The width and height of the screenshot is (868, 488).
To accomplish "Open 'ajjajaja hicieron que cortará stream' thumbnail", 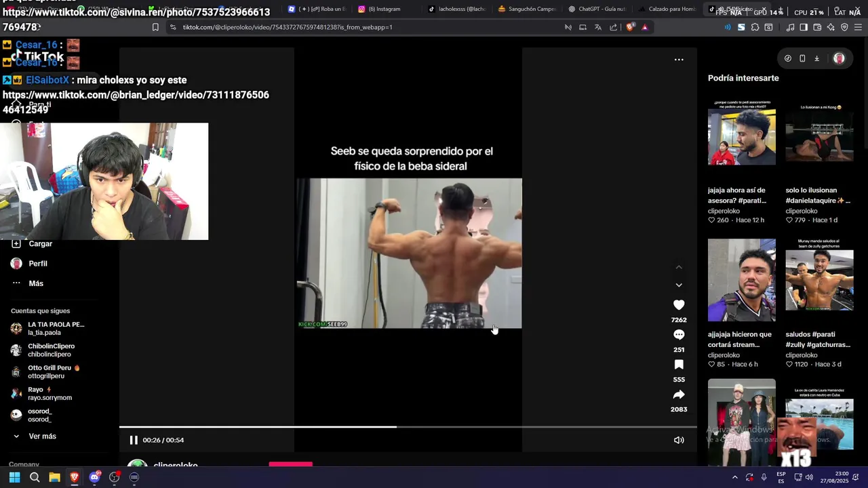I will (x=742, y=280).
